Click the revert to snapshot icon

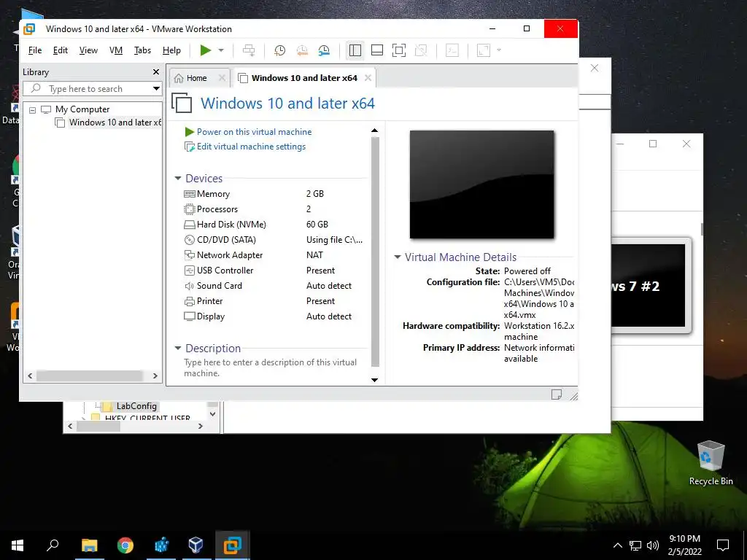(301, 50)
